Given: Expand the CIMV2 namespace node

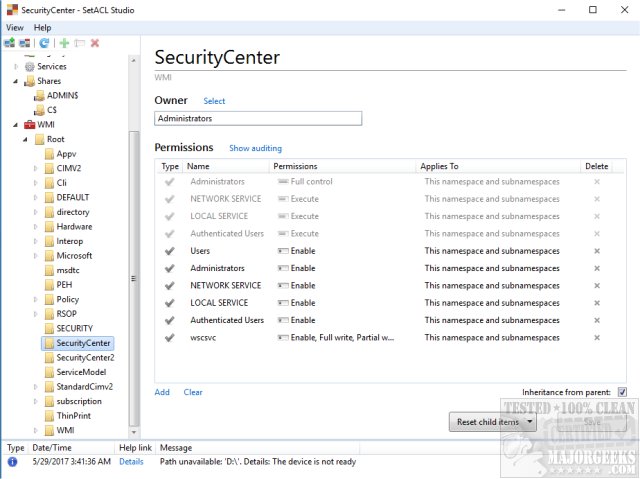Looking at the screenshot, I should [30, 169].
